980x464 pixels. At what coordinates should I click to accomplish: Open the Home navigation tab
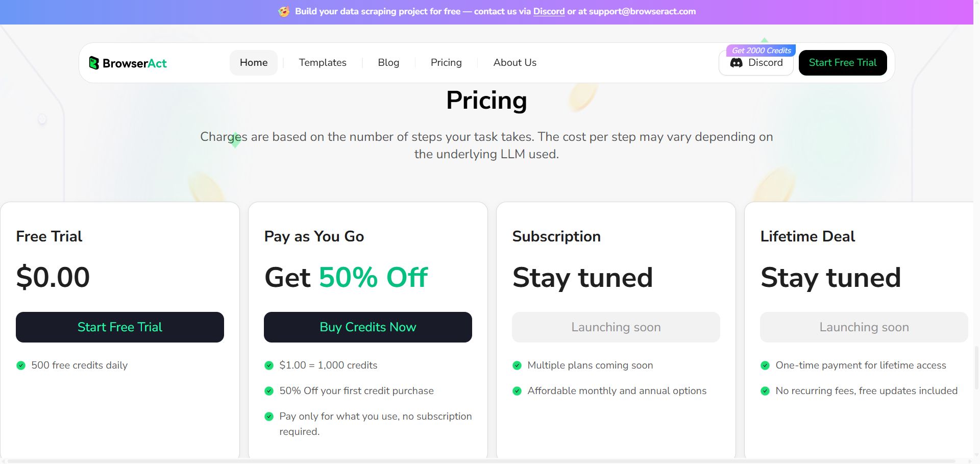pyautogui.click(x=254, y=63)
